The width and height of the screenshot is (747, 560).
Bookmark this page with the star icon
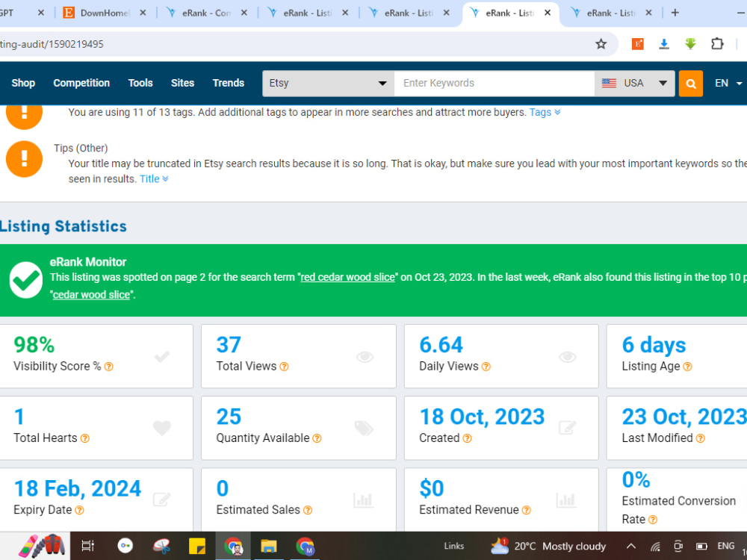(601, 44)
